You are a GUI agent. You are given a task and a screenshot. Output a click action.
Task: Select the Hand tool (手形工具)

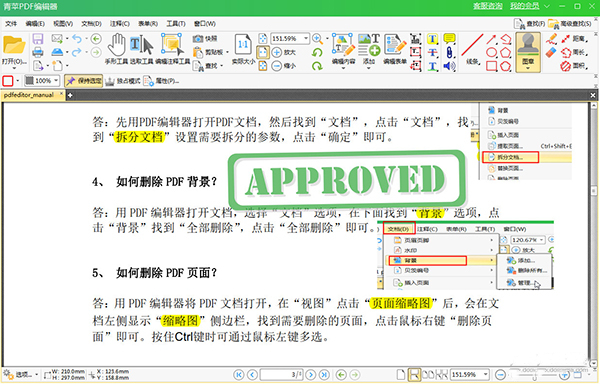(116, 49)
